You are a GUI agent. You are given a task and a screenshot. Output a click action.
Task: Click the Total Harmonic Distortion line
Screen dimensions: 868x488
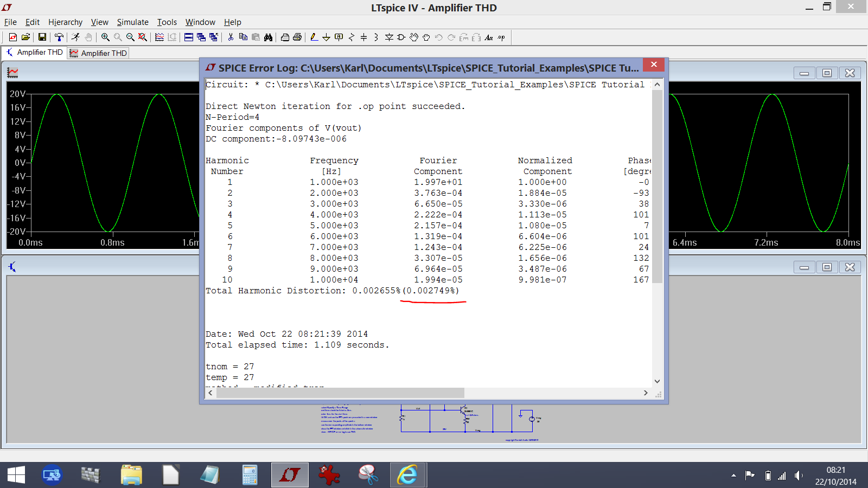point(332,291)
